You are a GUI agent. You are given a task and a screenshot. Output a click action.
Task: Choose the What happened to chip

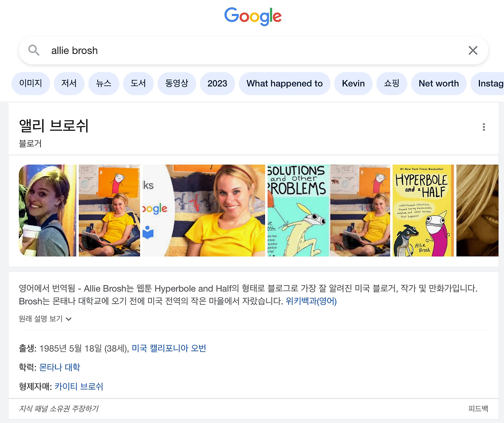point(285,83)
